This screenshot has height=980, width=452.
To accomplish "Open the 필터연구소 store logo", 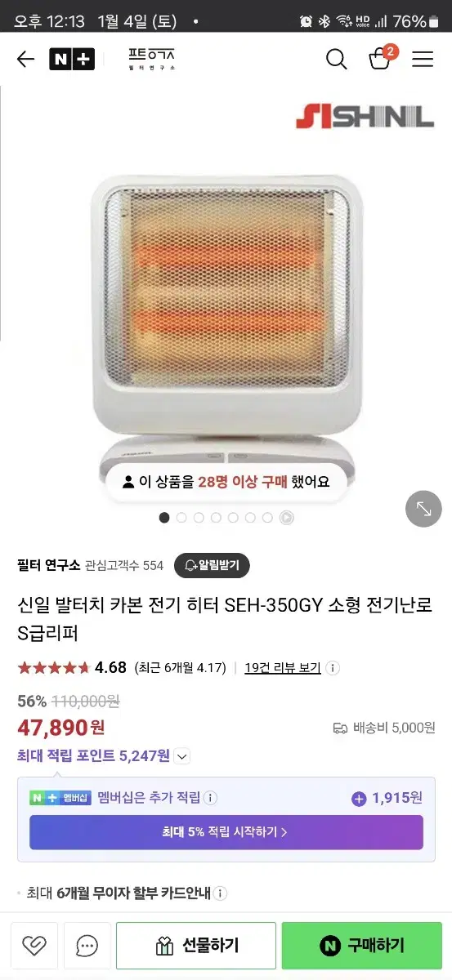I will pyautogui.click(x=152, y=59).
